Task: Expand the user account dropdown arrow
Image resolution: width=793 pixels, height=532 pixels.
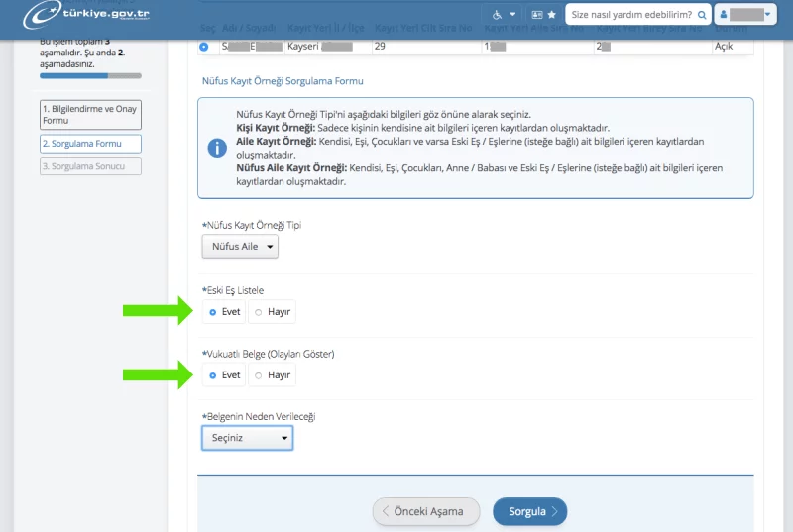Action: 767,15
